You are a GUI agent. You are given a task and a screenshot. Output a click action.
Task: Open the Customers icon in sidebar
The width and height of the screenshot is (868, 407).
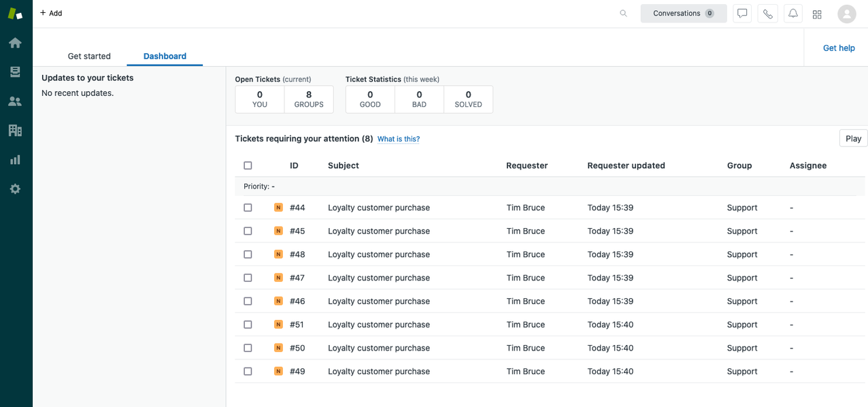pyautogui.click(x=15, y=101)
